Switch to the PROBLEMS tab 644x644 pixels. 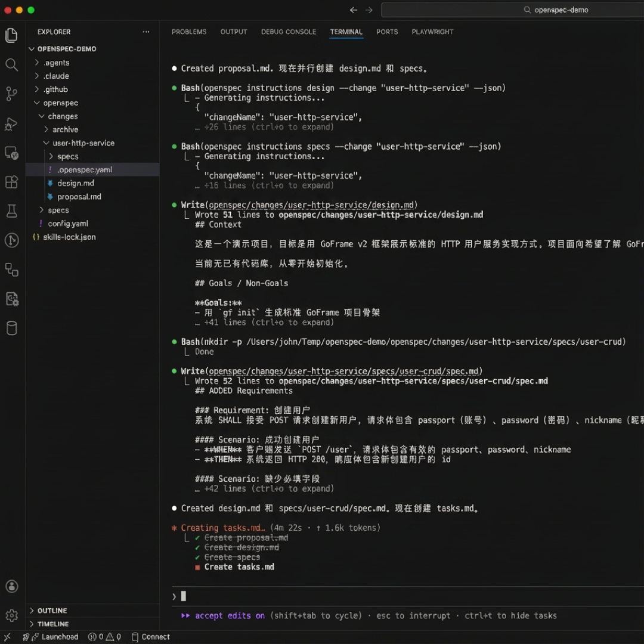coord(189,32)
